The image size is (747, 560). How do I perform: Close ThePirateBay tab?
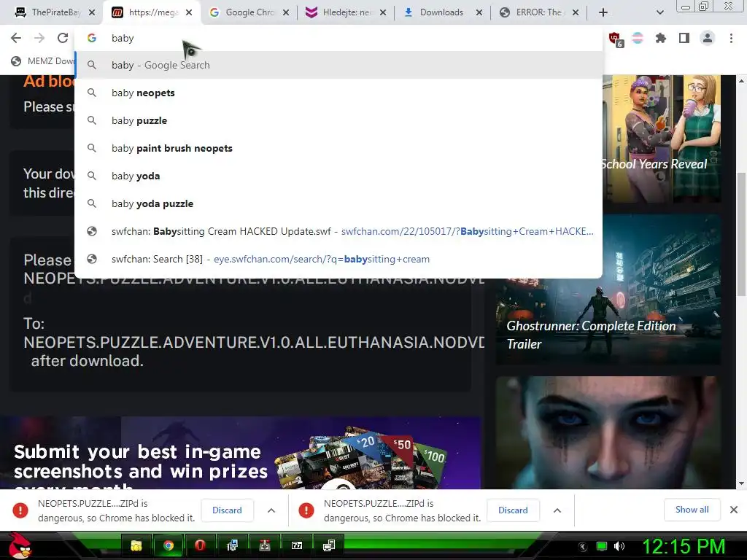[92, 12]
